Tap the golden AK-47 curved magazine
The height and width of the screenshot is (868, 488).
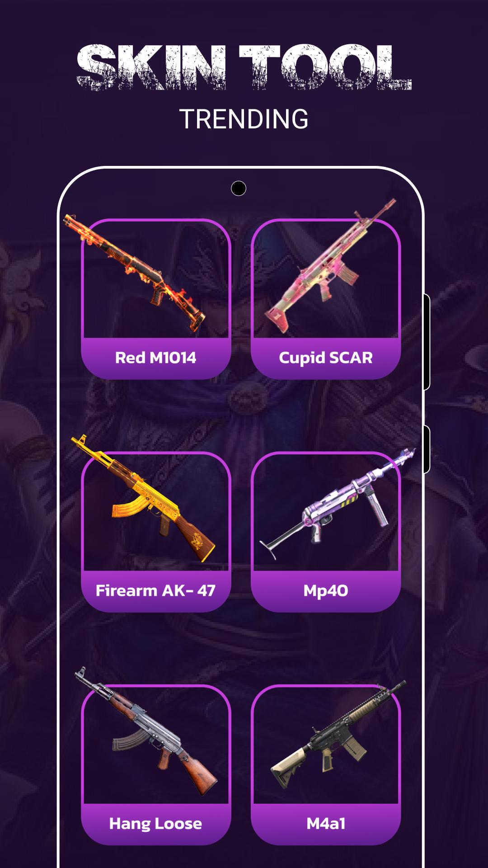130,504
